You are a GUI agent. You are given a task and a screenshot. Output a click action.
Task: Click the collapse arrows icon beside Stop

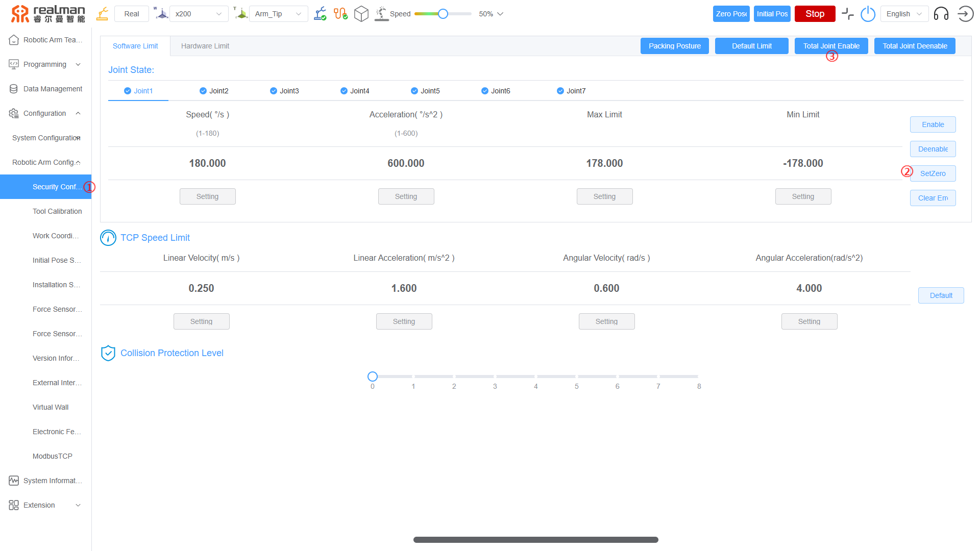coord(847,14)
